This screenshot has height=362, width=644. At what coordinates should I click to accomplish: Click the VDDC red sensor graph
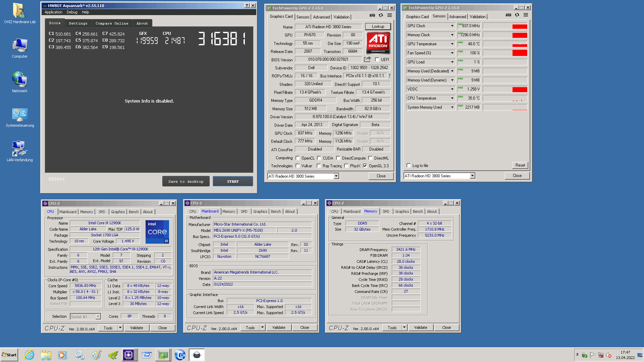pyautogui.click(x=520, y=89)
